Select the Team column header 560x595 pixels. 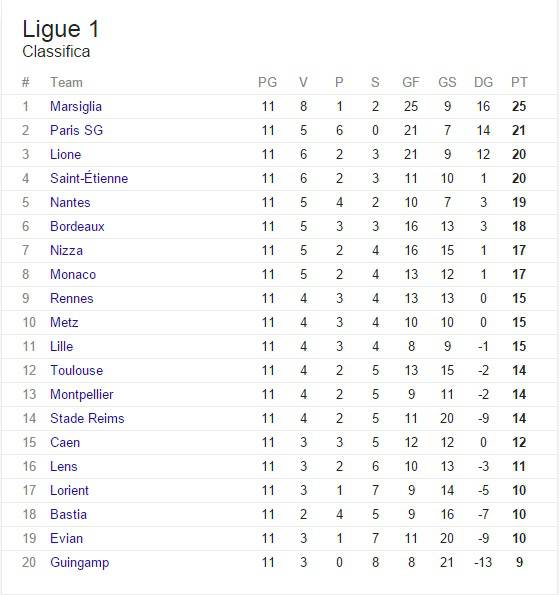[66, 82]
